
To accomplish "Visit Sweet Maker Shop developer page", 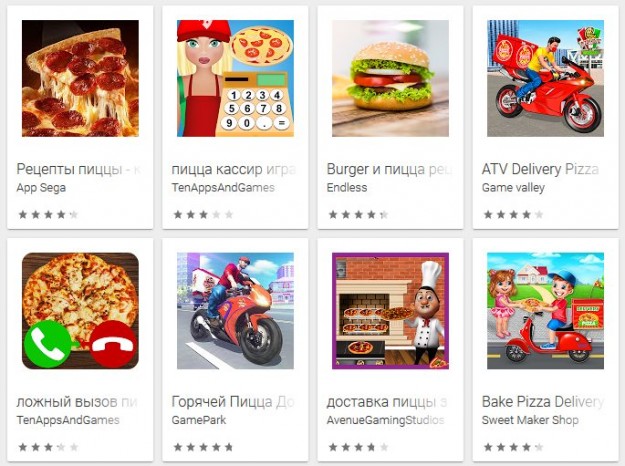I will point(530,420).
